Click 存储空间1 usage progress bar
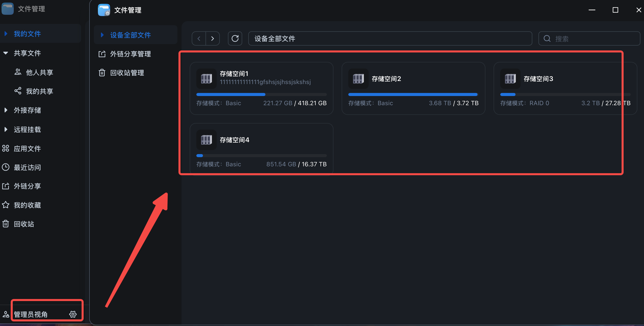Image resolution: width=644 pixels, height=326 pixels. click(261, 94)
